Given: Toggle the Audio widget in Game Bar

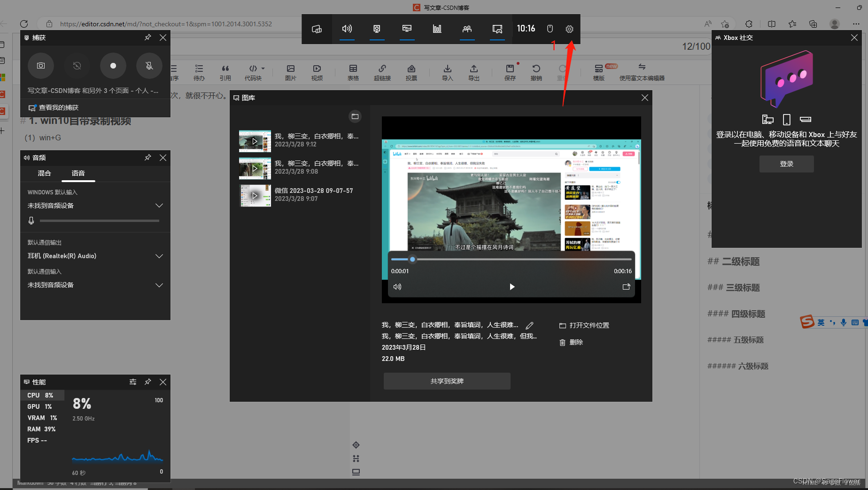Looking at the screenshot, I should click(347, 29).
